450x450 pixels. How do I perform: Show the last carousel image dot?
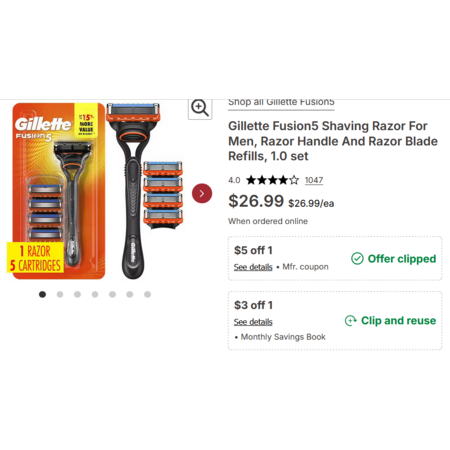click(147, 294)
